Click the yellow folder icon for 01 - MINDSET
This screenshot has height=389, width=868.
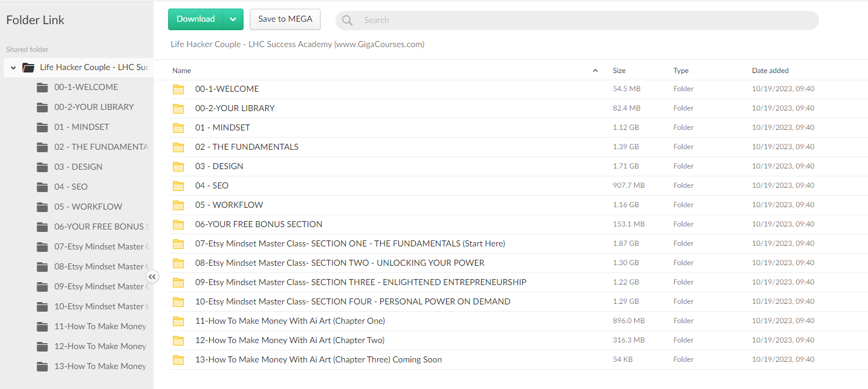click(178, 127)
